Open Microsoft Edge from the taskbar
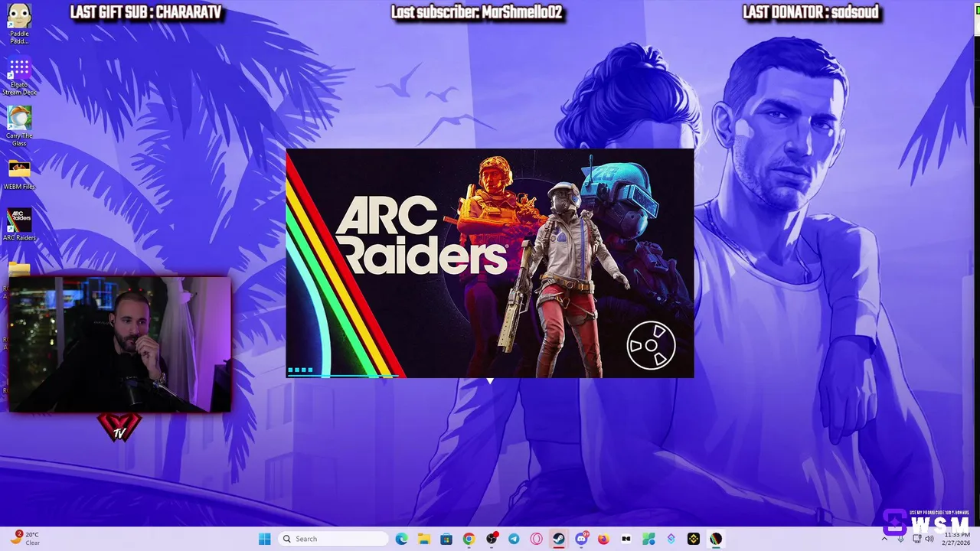Image resolution: width=980 pixels, height=551 pixels. (401, 539)
